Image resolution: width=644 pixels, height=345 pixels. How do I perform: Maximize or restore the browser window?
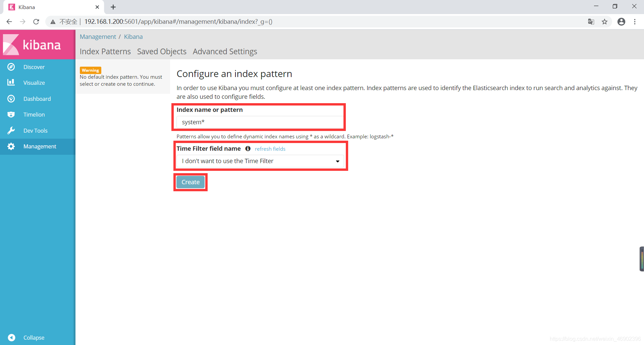[x=615, y=6]
